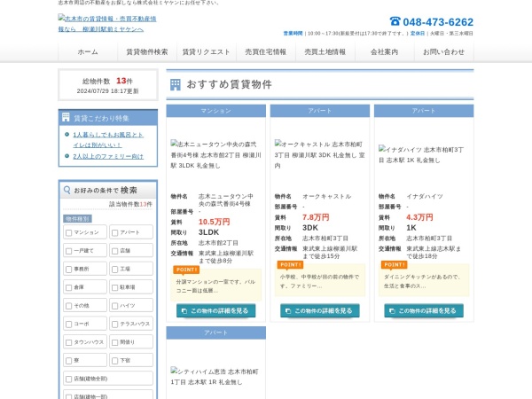Image resolution: width=532 pixels, height=399 pixels.
Task: Open the ホーム menu item
Action: (88, 52)
